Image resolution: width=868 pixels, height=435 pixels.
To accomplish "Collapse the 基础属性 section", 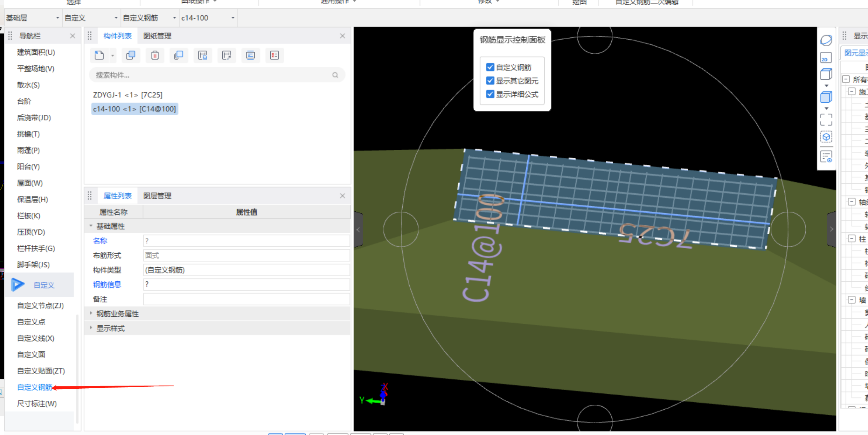I will click(x=91, y=226).
